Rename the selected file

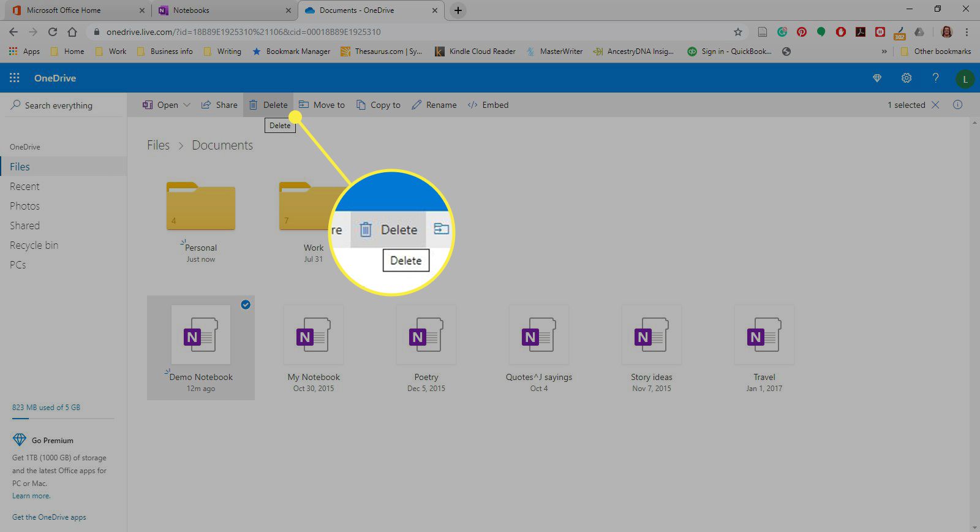[x=434, y=105]
